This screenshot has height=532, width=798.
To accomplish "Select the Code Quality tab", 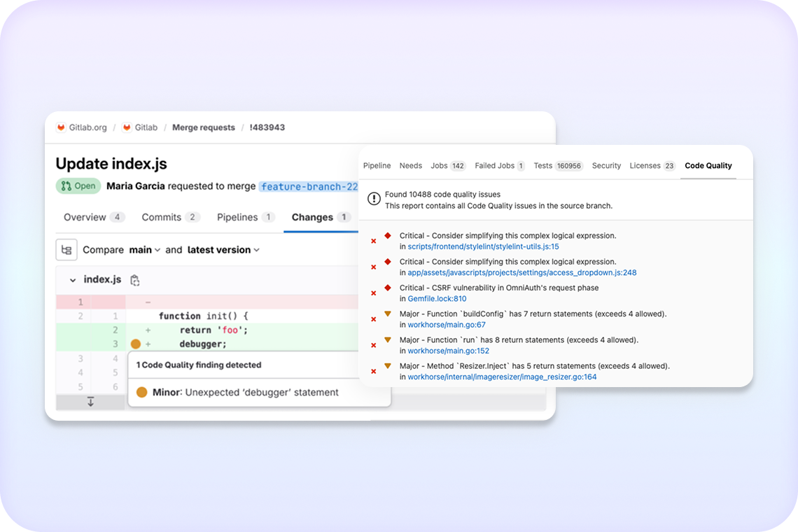I will click(x=708, y=165).
